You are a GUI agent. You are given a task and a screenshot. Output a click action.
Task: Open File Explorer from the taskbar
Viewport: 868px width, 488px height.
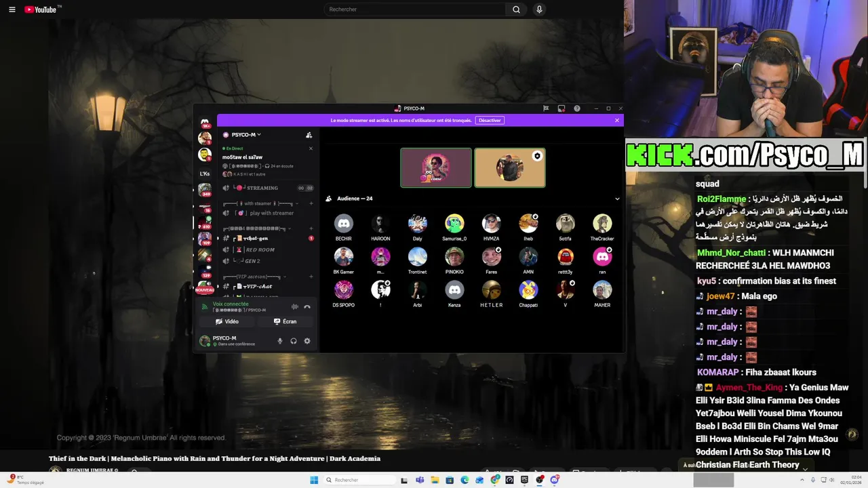point(435,480)
